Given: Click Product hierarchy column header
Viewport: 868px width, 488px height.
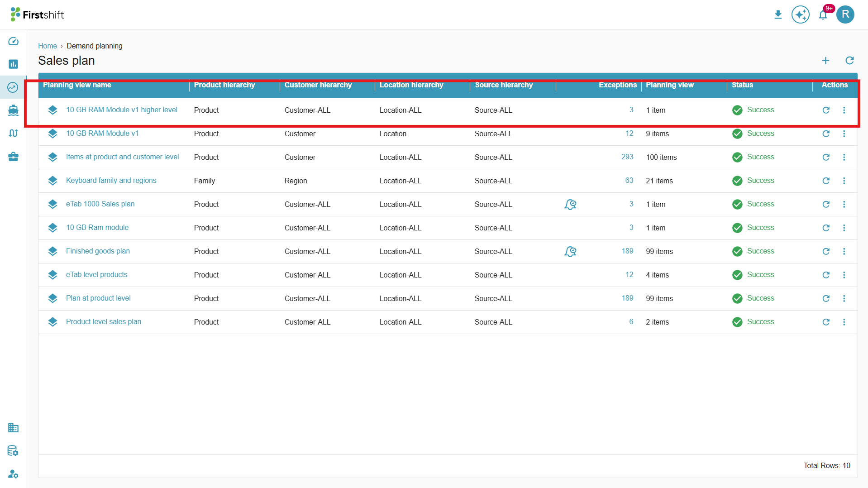Looking at the screenshot, I should point(224,85).
